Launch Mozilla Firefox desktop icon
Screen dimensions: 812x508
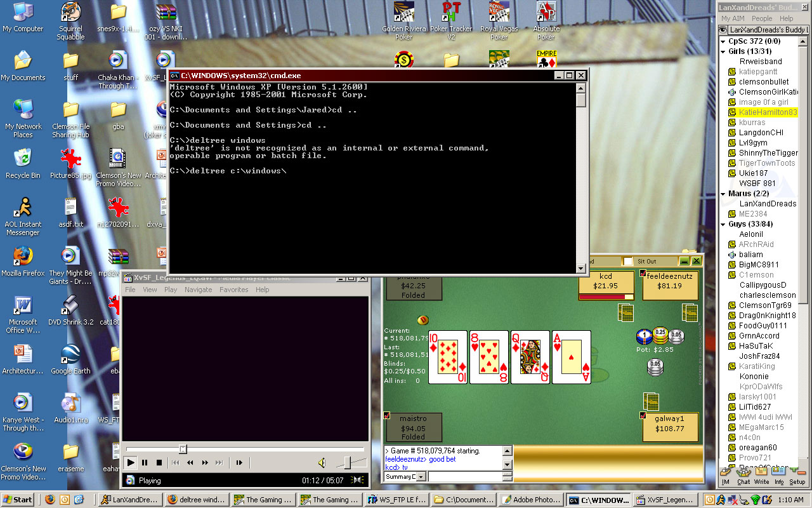[x=23, y=262]
